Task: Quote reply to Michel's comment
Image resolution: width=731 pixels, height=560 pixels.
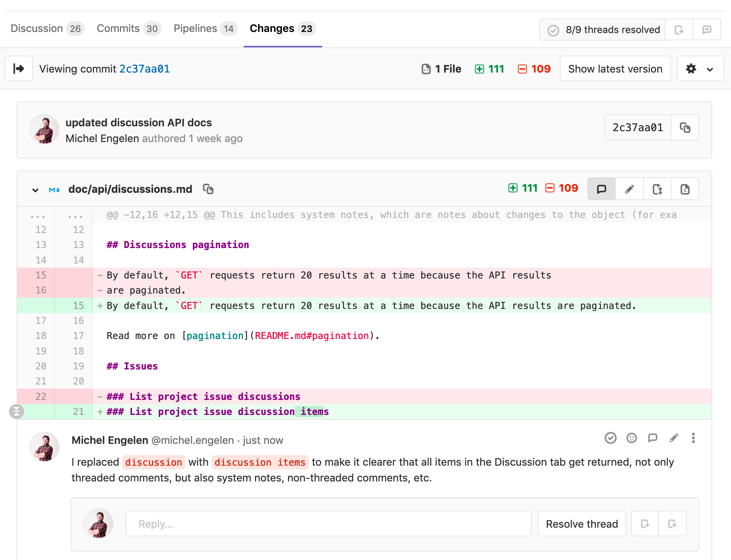Action: (x=652, y=438)
